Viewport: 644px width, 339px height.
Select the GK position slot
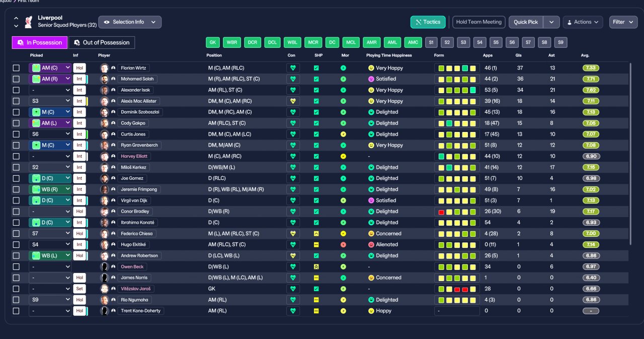tap(213, 43)
